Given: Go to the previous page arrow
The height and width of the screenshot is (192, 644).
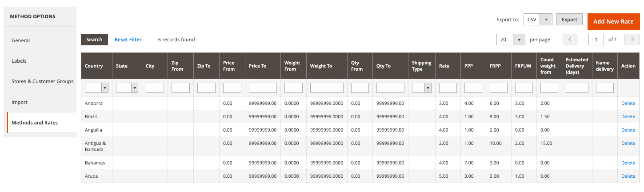Looking at the screenshot, I should pos(570,40).
